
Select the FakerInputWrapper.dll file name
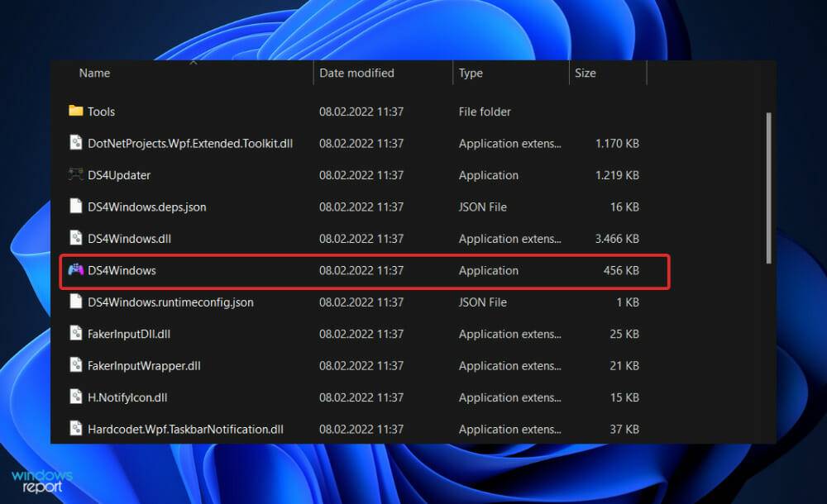point(144,366)
